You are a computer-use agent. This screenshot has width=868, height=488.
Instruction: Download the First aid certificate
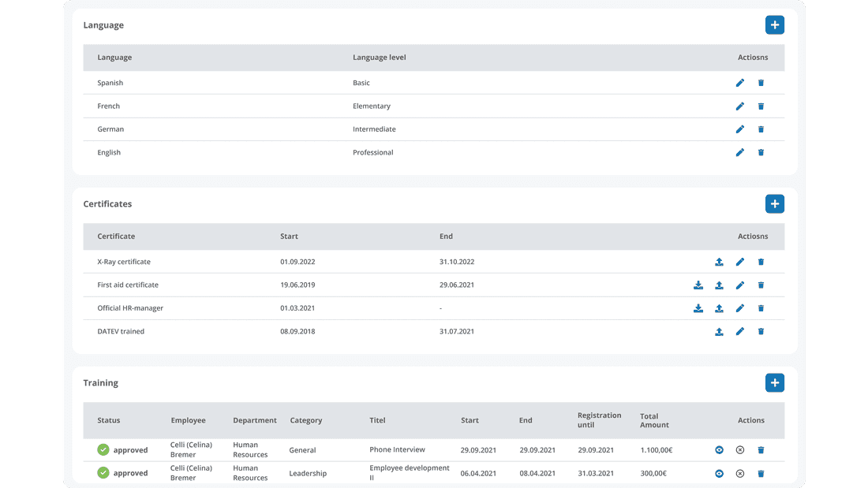coord(698,285)
